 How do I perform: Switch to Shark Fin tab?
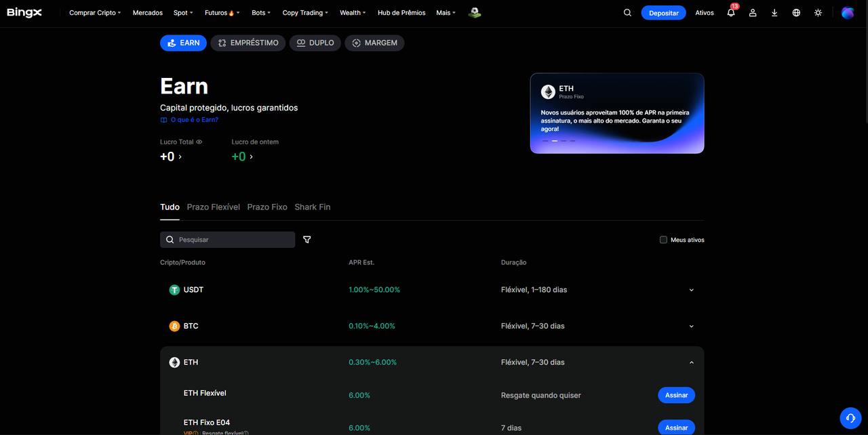313,207
